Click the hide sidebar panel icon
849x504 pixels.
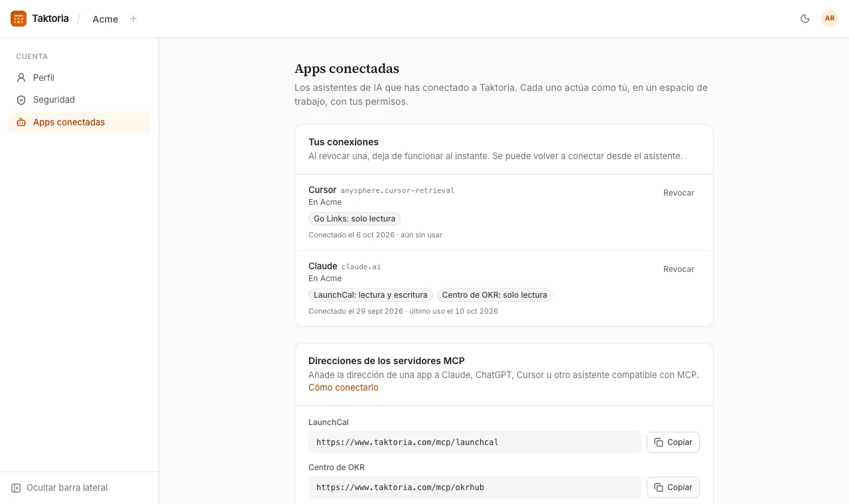pyautogui.click(x=16, y=487)
